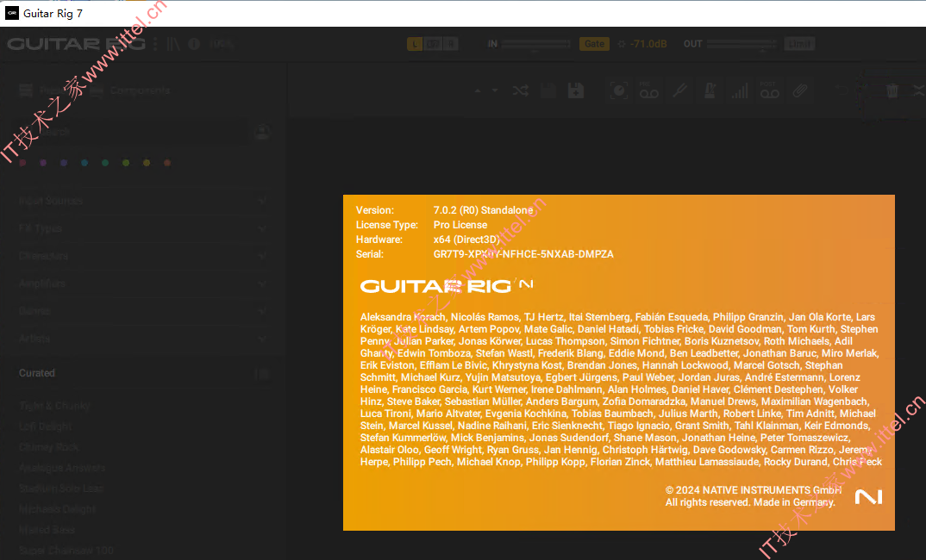Show the POST tape deck
The image size is (926, 560).
(x=769, y=90)
